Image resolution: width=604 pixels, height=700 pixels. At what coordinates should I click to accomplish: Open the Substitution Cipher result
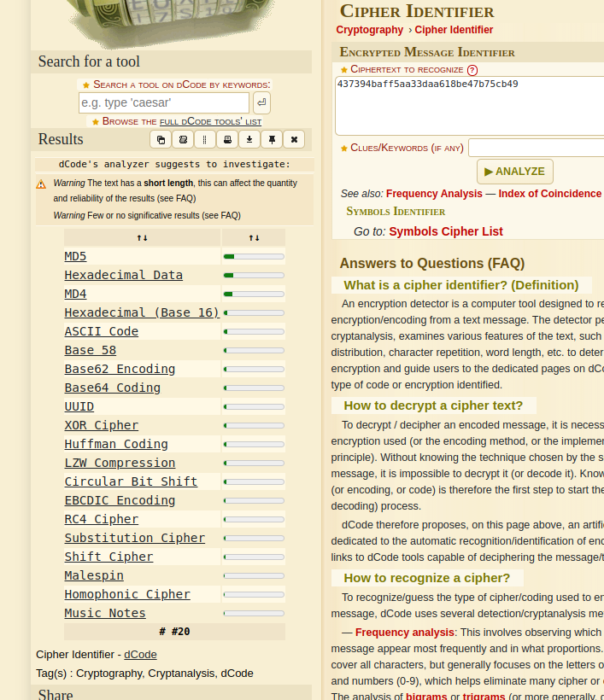click(x=134, y=538)
